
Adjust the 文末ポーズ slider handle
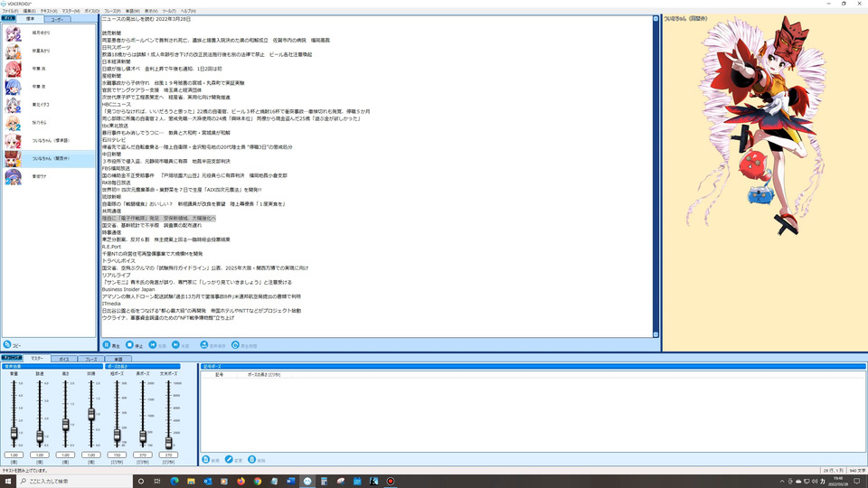168,443
